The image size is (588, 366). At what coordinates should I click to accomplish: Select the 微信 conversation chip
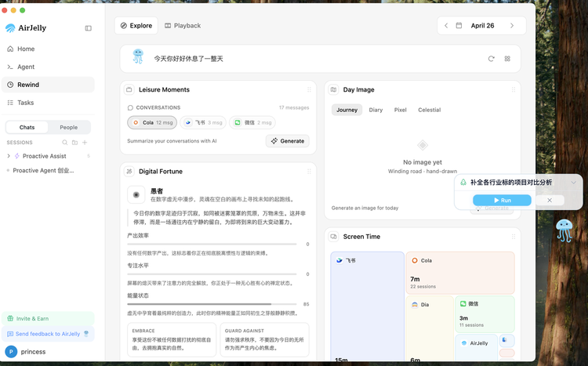[x=253, y=122]
